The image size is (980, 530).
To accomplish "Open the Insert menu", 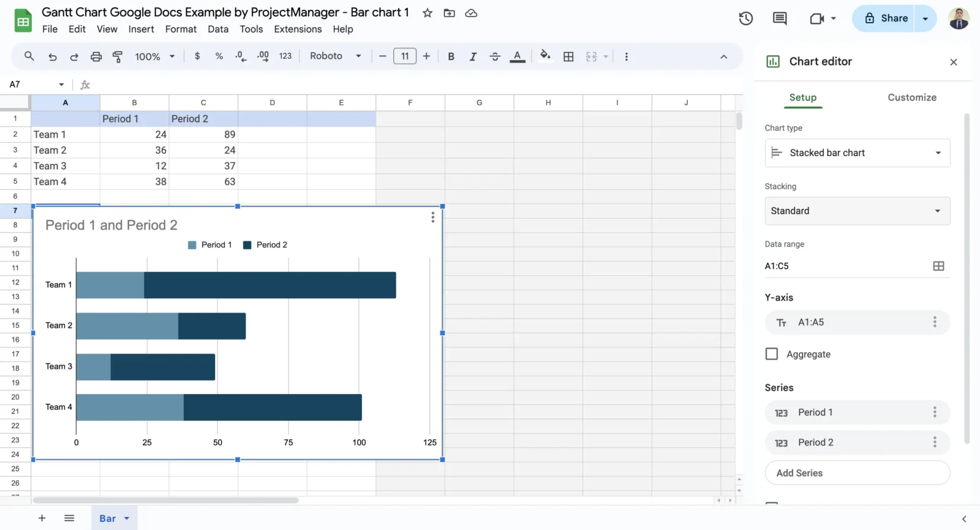I will (x=141, y=29).
